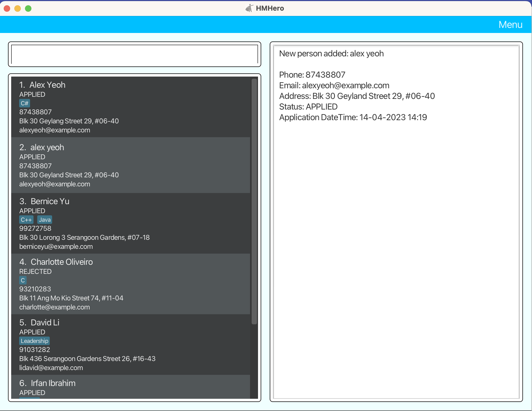Select the C# tag on Alex Yeoh
This screenshot has height=411, width=532.
click(x=24, y=103)
